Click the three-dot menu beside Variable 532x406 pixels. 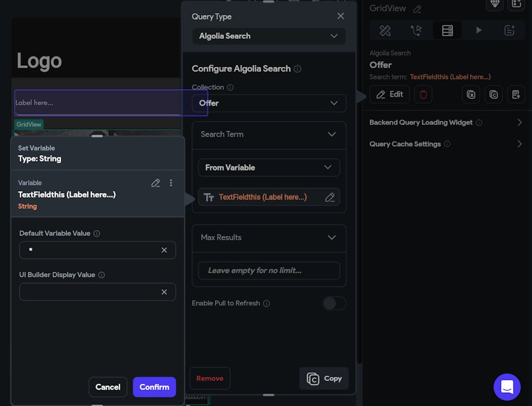pyautogui.click(x=171, y=183)
